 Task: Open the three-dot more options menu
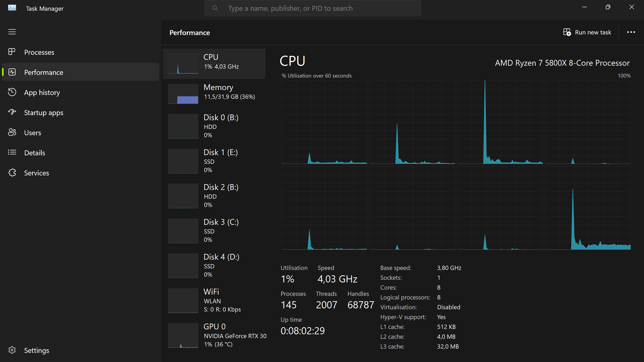click(631, 32)
